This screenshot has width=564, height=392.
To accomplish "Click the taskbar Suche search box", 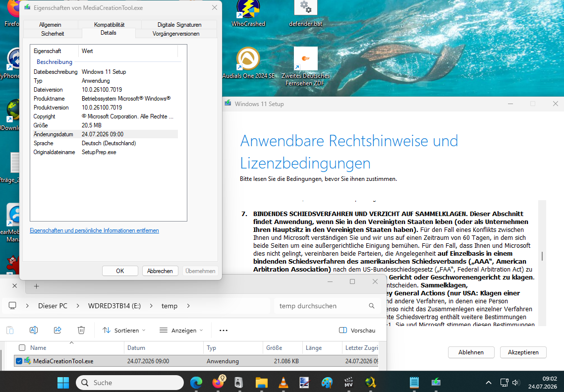I will (x=130, y=382).
